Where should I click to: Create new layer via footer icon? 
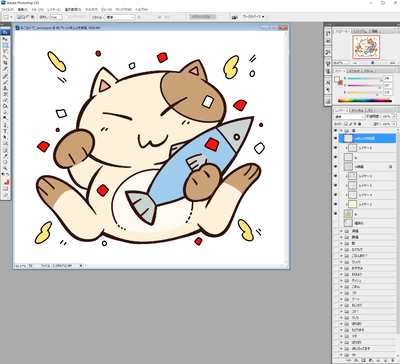(x=385, y=360)
